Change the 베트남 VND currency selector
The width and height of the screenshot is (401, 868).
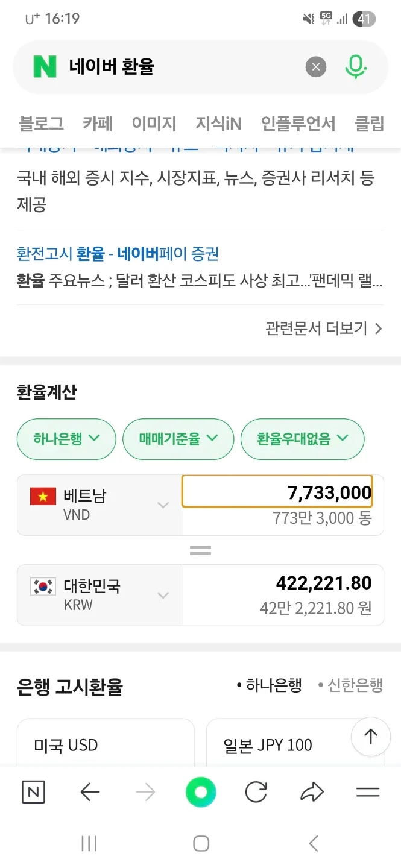pos(99,505)
